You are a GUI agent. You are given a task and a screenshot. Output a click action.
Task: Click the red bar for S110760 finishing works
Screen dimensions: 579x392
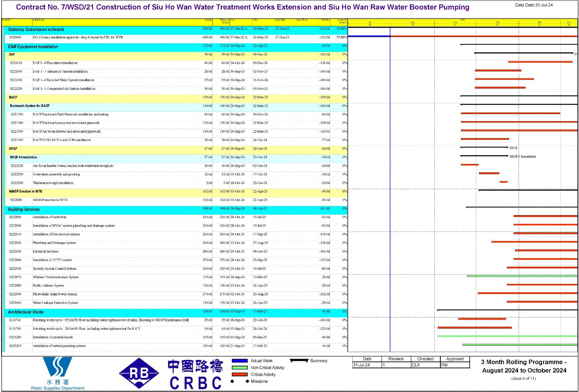coord(474,327)
